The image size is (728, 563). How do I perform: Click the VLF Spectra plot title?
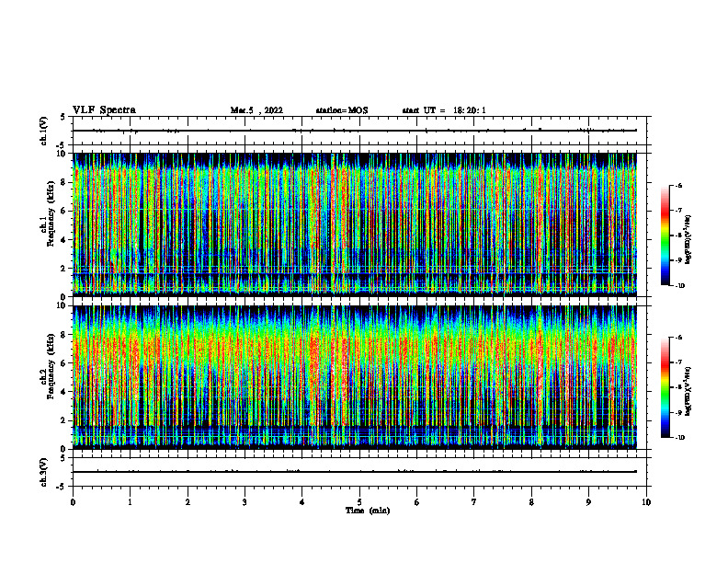click(104, 110)
